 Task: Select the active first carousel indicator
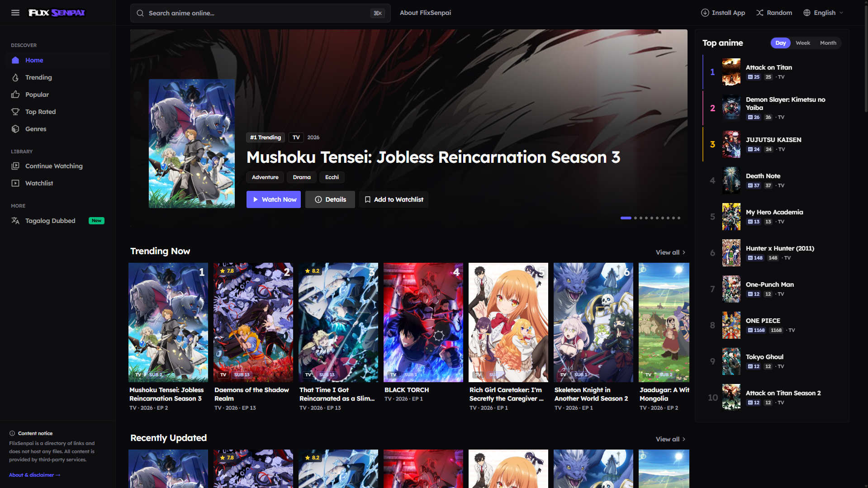[626, 218]
